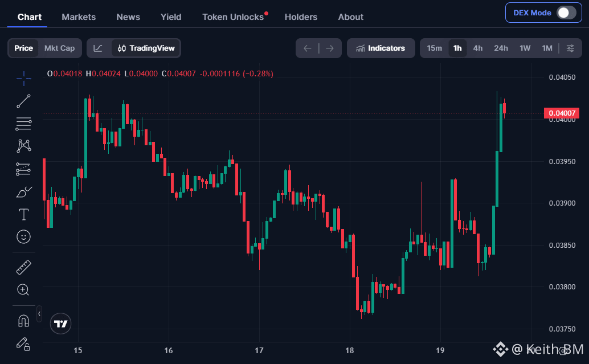Switch to simple line chart view

click(x=98, y=48)
